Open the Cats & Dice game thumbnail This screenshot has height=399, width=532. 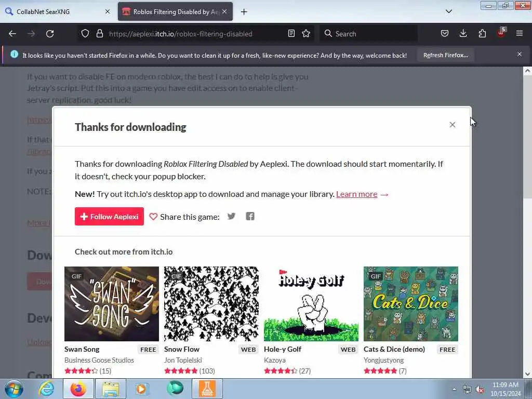411,303
